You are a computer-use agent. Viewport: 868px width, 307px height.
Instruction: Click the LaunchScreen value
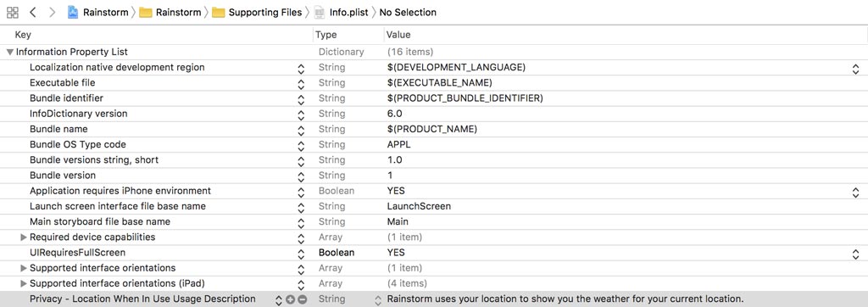(x=419, y=206)
